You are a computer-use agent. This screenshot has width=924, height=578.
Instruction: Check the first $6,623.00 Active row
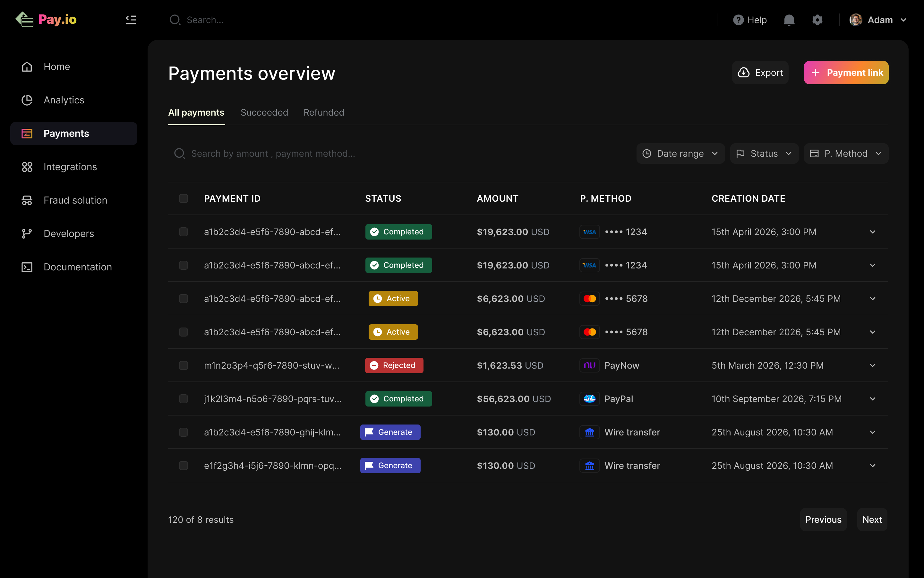point(183,299)
